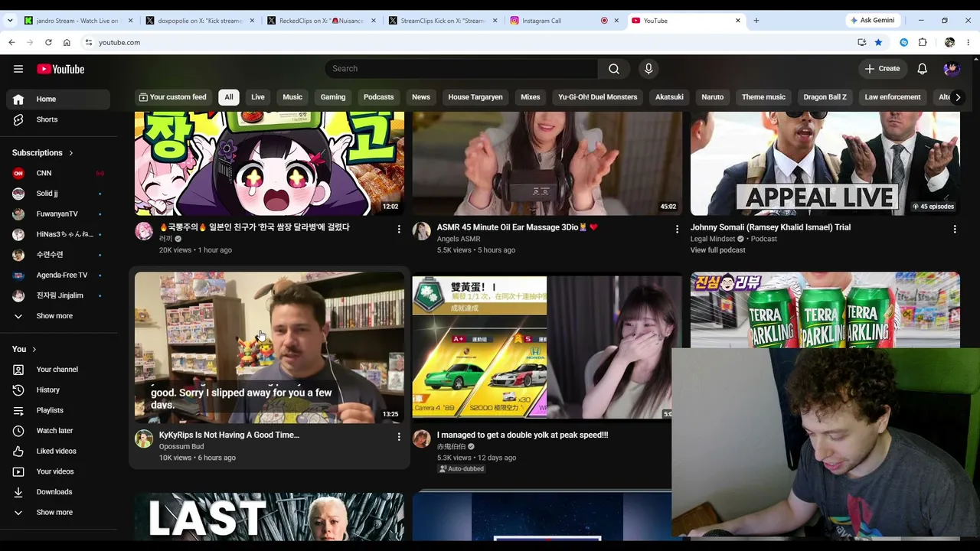Open the Subscriptions section heading
This screenshot has height=551, width=980.
coord(43,153)
